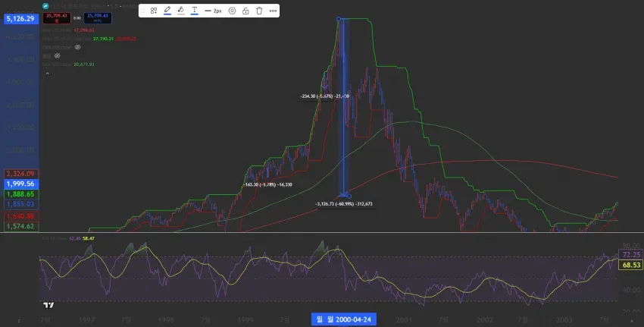Click the 1,855.03 price label
This screenshot has height=327, width=644.
pos(20,204)
